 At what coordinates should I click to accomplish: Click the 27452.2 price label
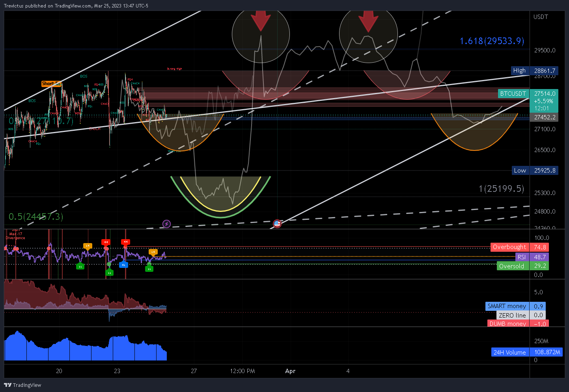coord(545,117)
